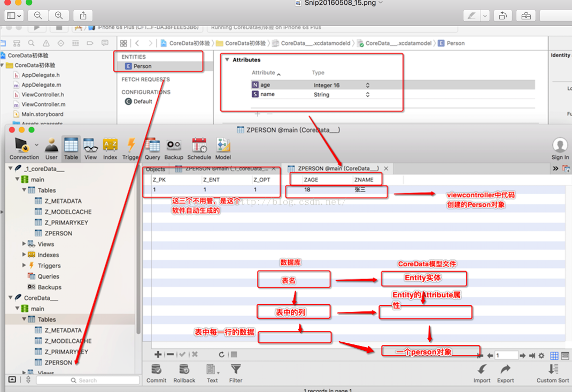Close the ZPERSON @main (CoreData___) tab
Viewport: 572px width, 392px height.
pos(386,168)
